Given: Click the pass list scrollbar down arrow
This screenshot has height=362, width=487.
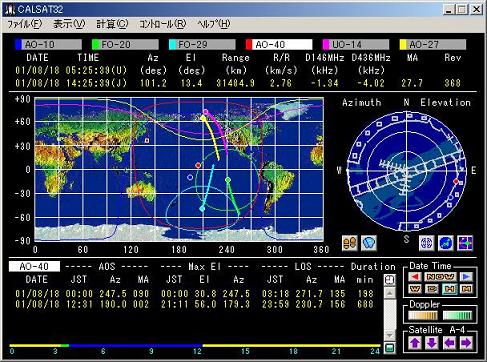Looking at the screenshot, I should coord(389,335).
